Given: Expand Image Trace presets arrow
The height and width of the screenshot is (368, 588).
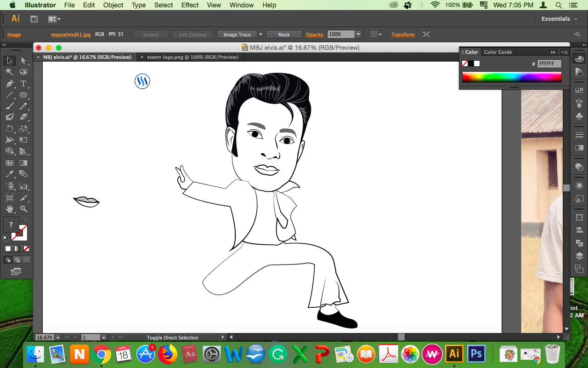Looking at the screenshot, I should (260, 34).
